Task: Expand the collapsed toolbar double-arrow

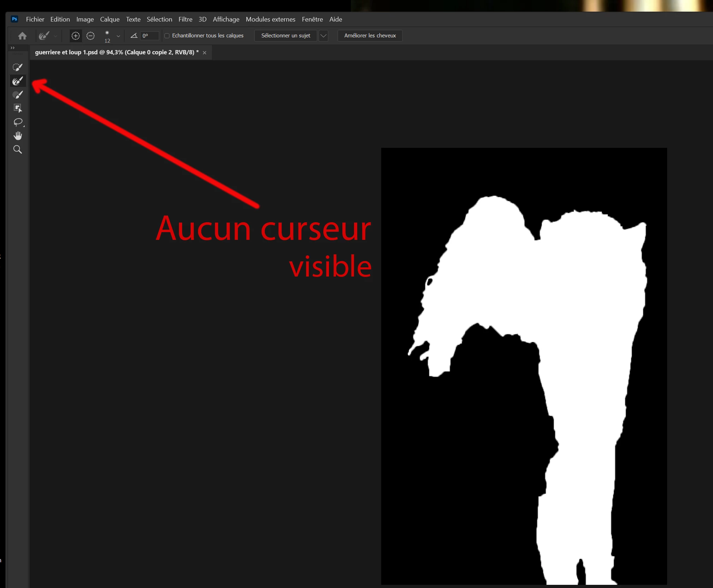Action: (x=13, y=48)
